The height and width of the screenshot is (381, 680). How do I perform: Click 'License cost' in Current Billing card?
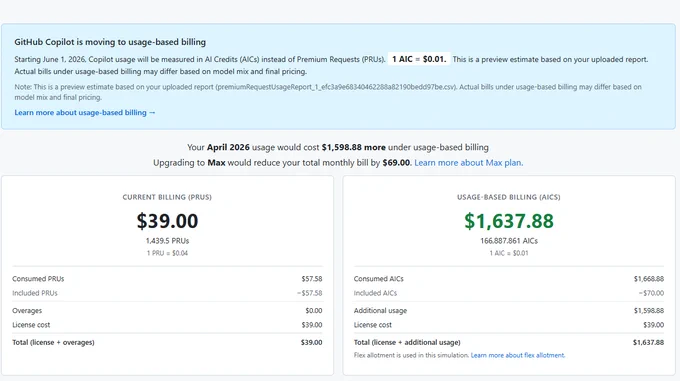[x=31, y=325]
